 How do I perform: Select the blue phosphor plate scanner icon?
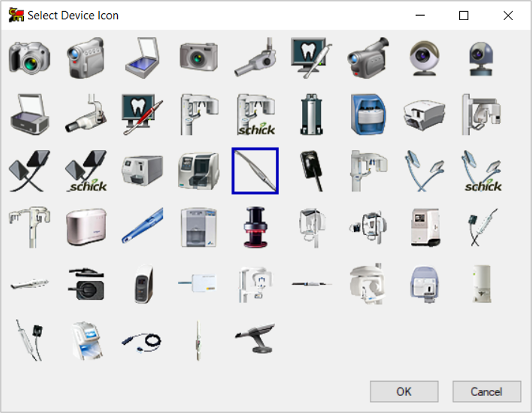368,114
